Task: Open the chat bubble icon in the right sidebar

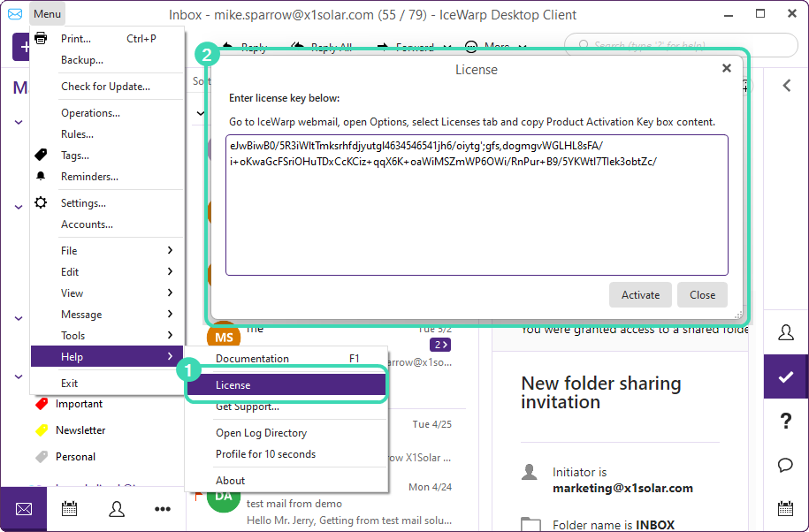Action: tap(786, 465)
